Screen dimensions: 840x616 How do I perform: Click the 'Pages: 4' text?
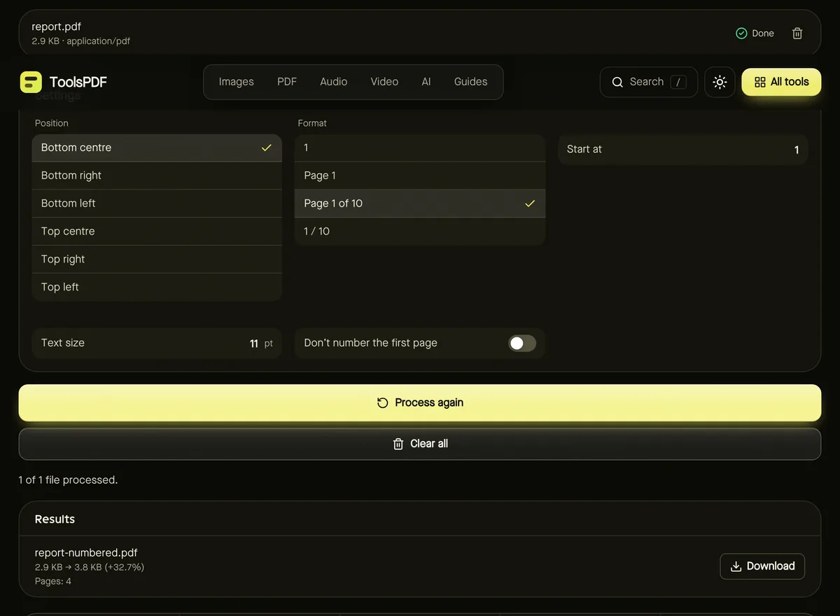pyautogui.click(x=53, y=581)
